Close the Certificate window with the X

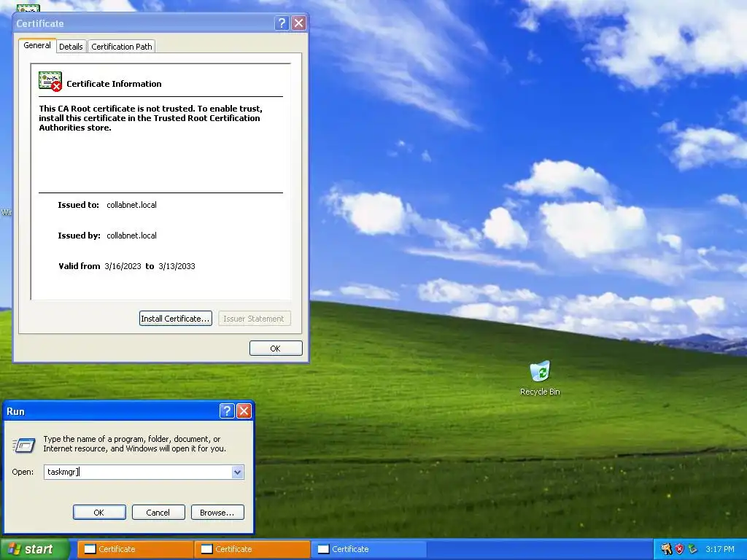298,23
